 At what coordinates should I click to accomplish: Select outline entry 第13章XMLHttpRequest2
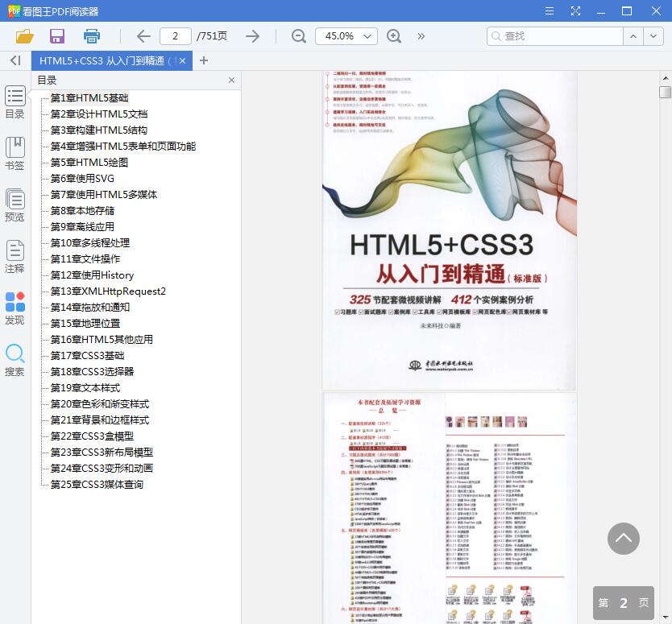coord(108,291)
